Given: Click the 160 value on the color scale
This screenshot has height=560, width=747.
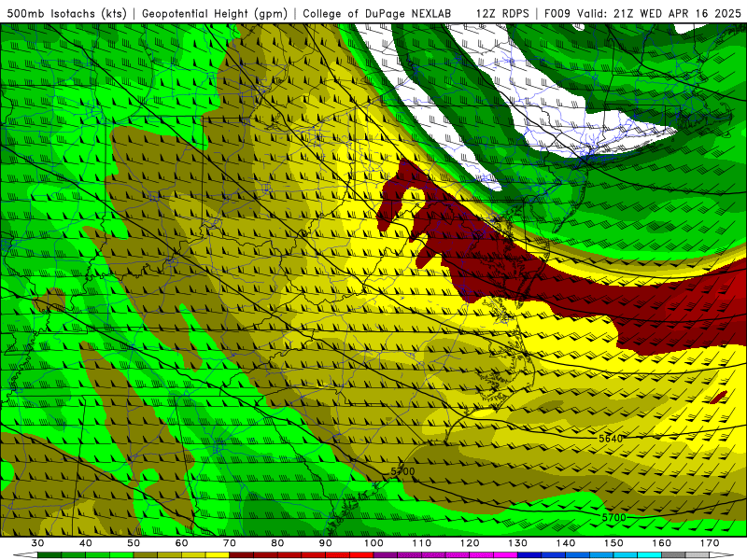Looking at the screenshot, I should click(x=662, y=543).
